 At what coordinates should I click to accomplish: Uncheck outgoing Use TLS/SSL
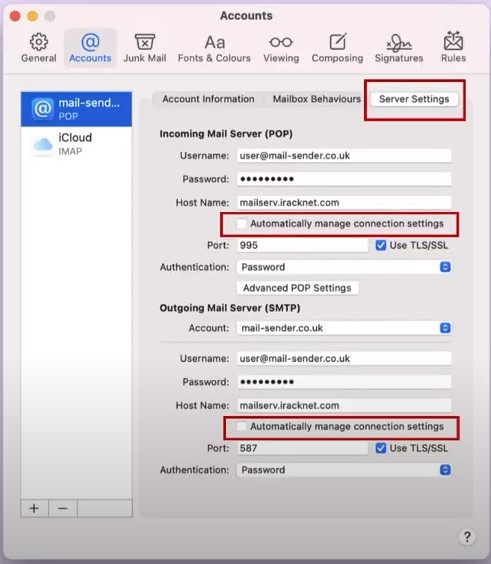click(x=381, y=448)
